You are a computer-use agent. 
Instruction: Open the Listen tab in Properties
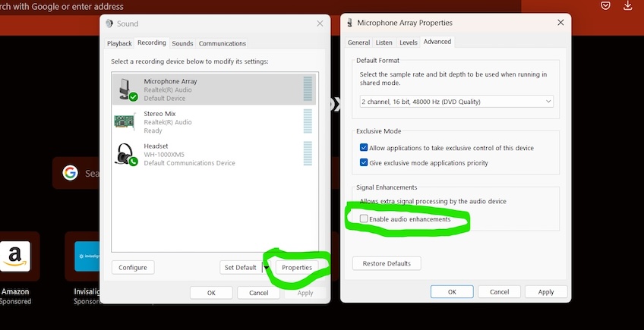click(x=384, y=42)
